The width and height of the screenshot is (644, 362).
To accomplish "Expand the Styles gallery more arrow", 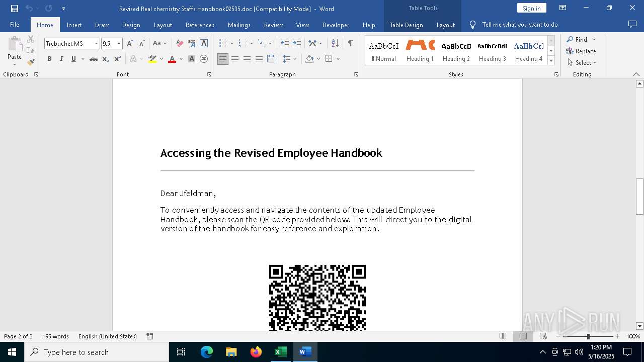I will point(551,61).
